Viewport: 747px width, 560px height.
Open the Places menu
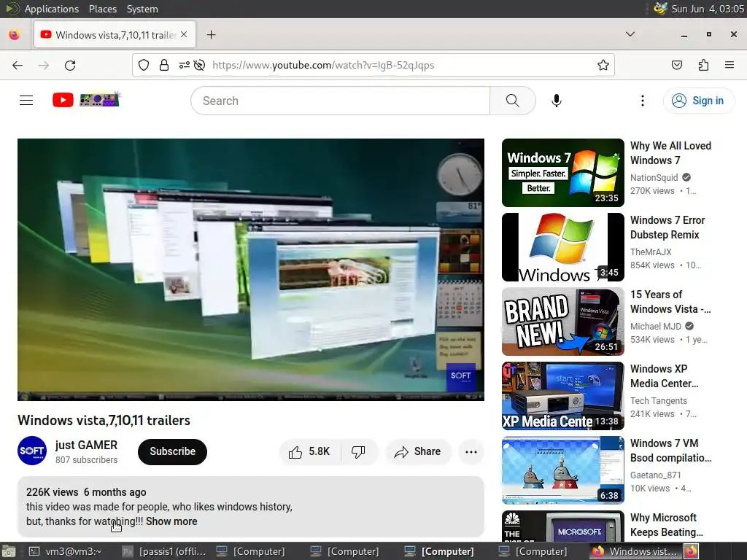tap(102, 9)
